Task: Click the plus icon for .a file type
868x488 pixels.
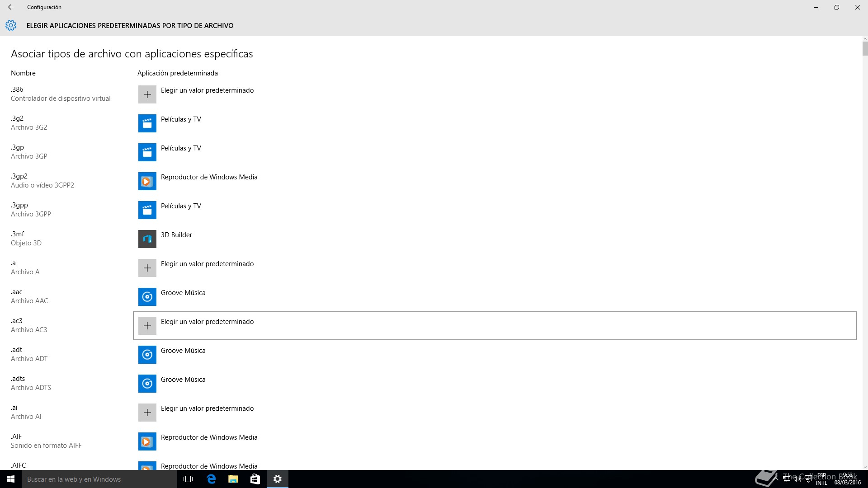Action: click(x=147, y=268)
